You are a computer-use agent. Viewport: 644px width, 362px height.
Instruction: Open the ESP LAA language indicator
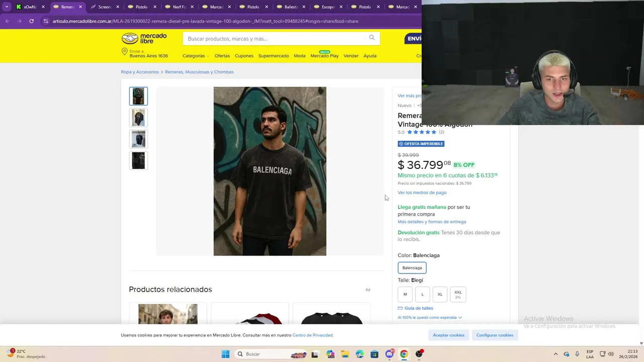[x=590, y=354]
